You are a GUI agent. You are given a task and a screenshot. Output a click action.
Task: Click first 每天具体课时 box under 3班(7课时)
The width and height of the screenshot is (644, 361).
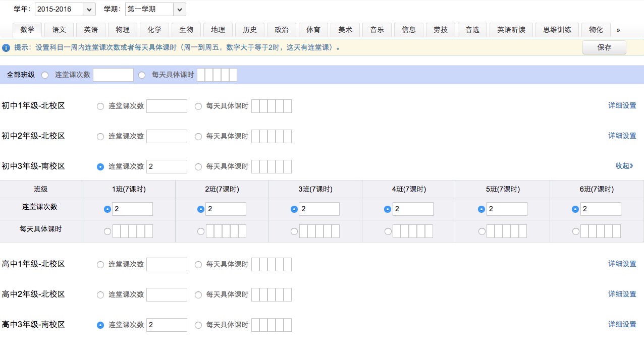(x=303, y=231)
